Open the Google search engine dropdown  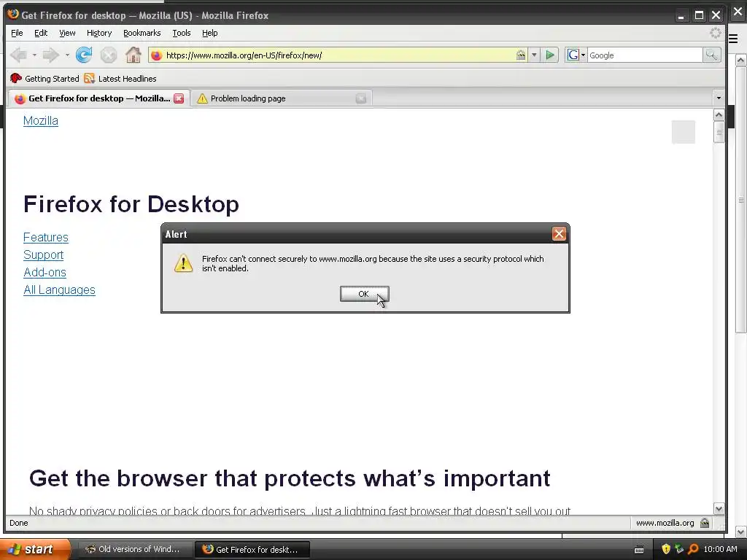[576, 55]
